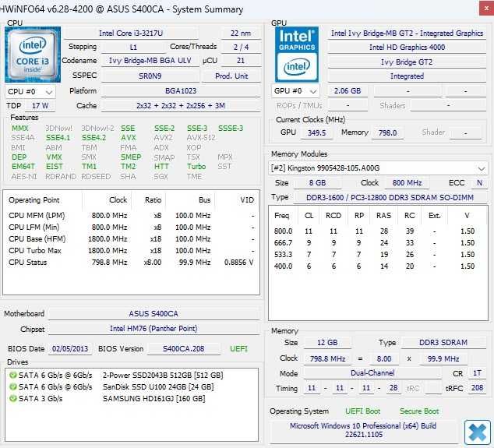
Task: Click the BGA1023 platform value
Action: (181, 91)
